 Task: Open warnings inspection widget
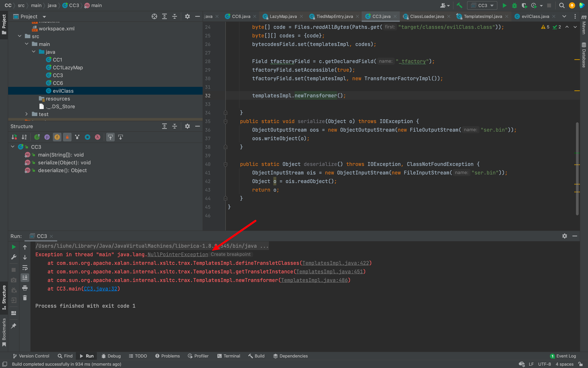tap(551, 27)
